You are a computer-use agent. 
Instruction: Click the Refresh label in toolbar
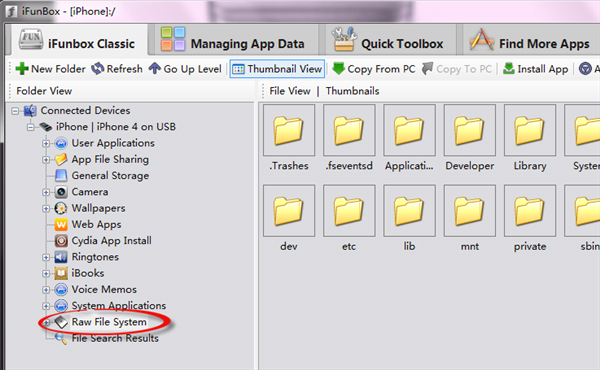coord(124,69)
